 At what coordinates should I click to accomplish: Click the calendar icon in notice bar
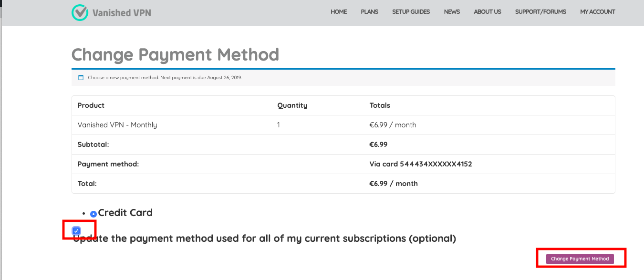[81, 77]
